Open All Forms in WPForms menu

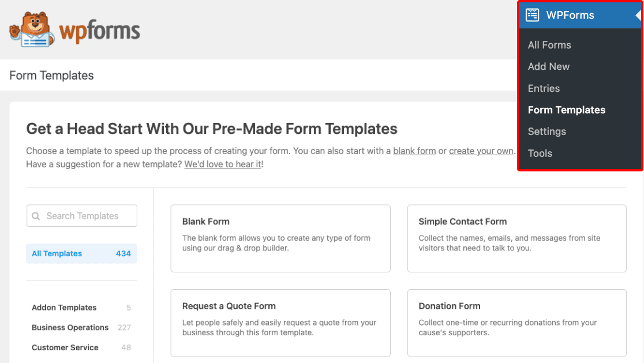(549, 45)
